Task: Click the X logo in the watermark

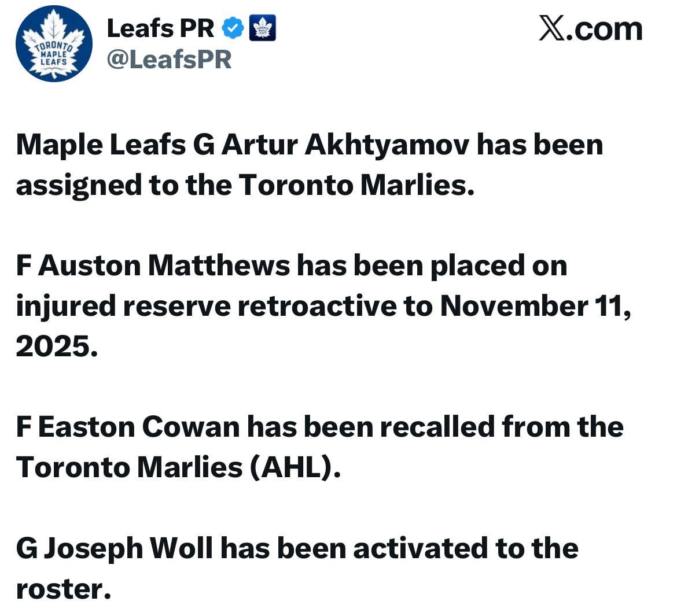Action: [x=551, y=28]
